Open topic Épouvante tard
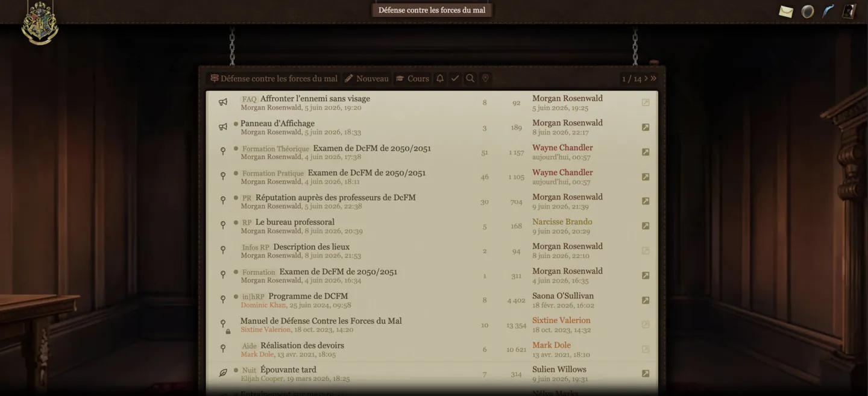 (x=288, y=370)
